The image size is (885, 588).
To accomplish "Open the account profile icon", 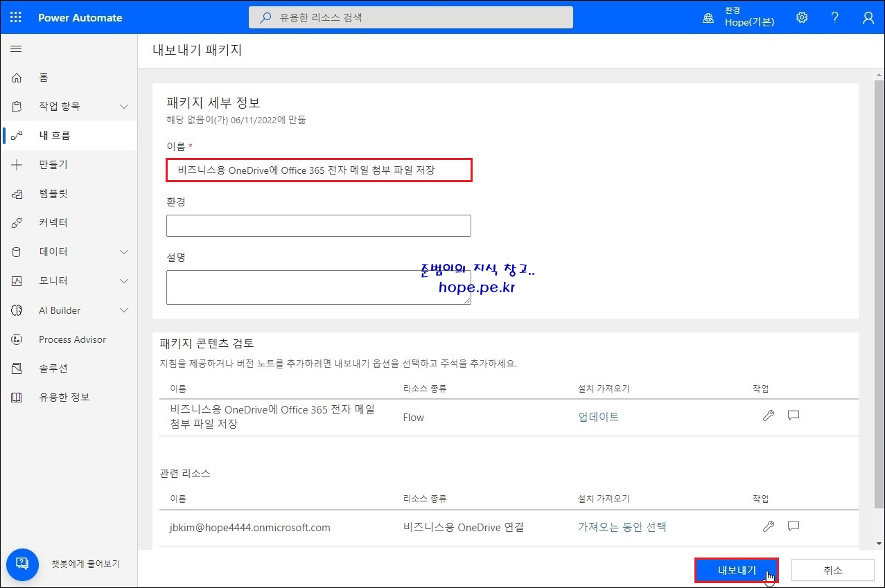I will tap(868, 18).
